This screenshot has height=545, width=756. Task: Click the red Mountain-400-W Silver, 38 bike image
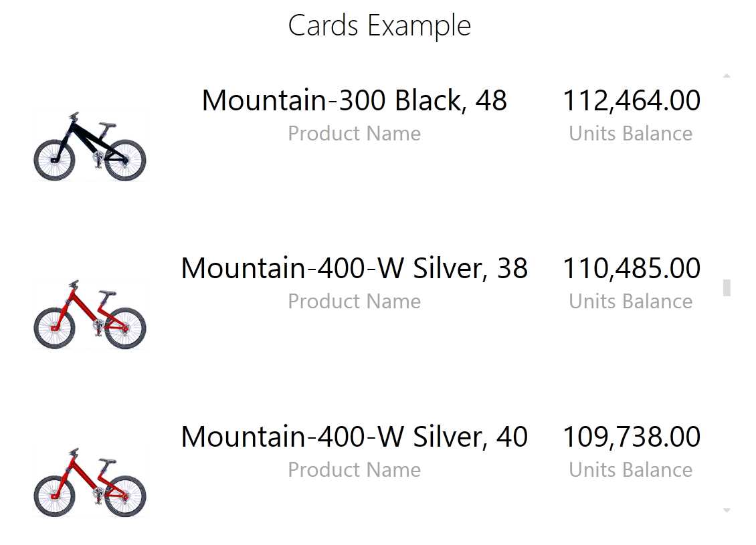pos(90,312)
